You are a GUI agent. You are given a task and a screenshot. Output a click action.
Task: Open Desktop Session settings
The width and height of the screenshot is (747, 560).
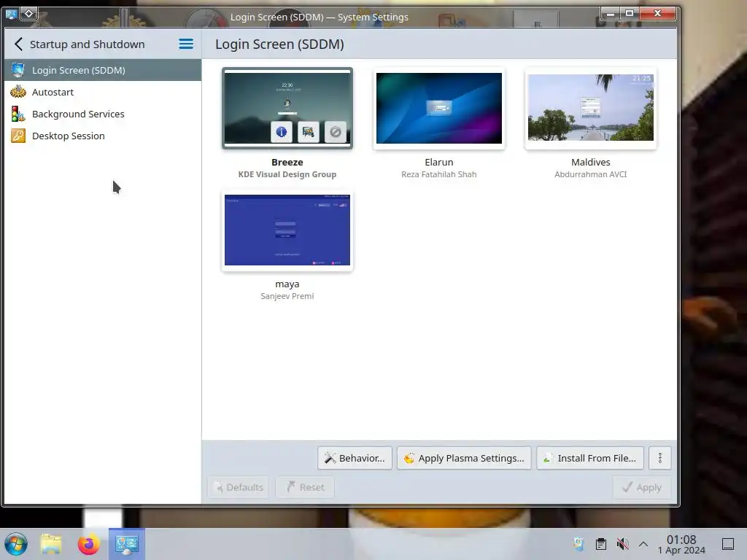(102, 136)
